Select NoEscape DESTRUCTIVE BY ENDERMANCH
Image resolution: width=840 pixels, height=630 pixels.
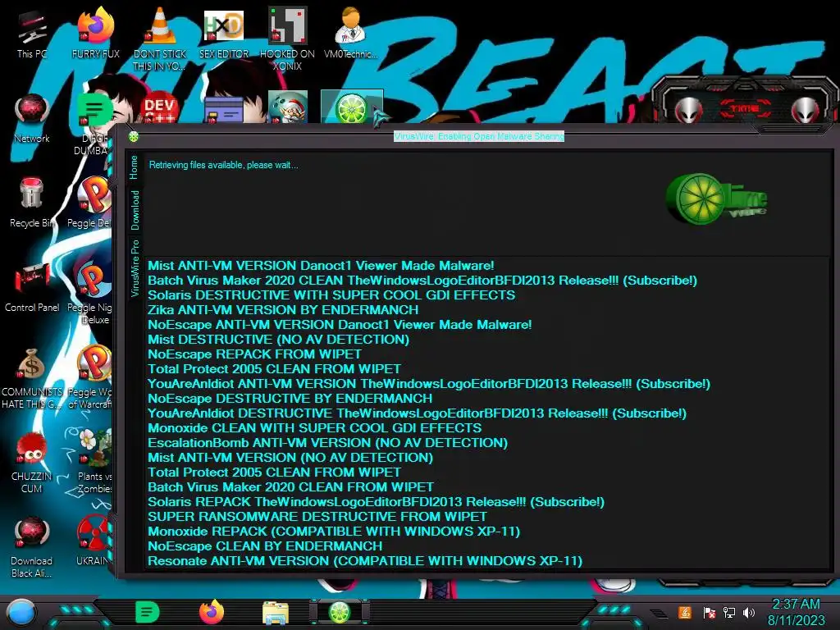pyautogui.click(x=290, y=399)
